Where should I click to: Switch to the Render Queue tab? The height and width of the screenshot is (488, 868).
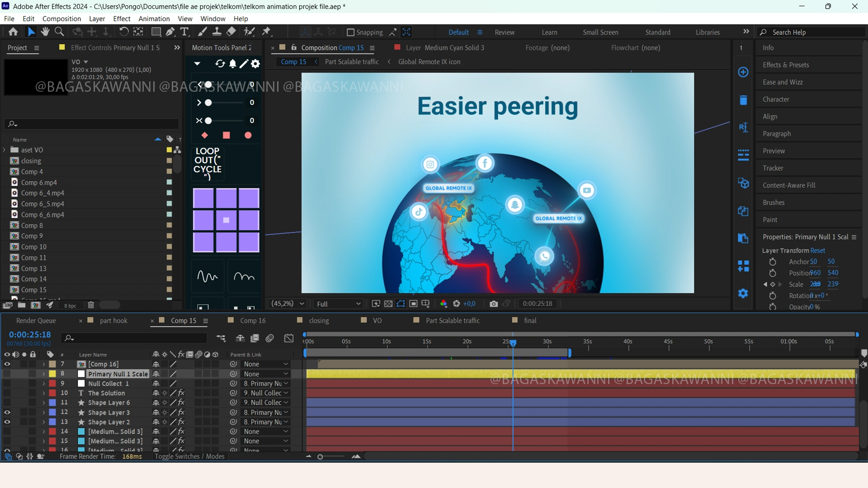click(x=36, y=320)
